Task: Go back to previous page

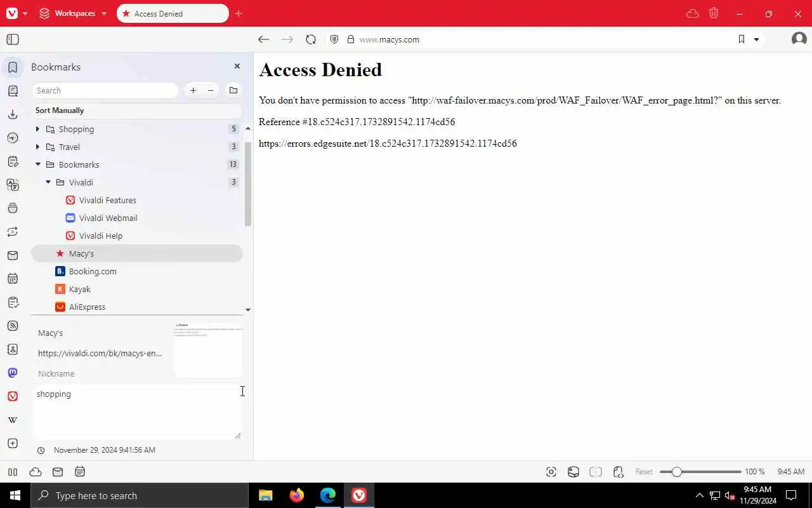Action: (263, 39)
